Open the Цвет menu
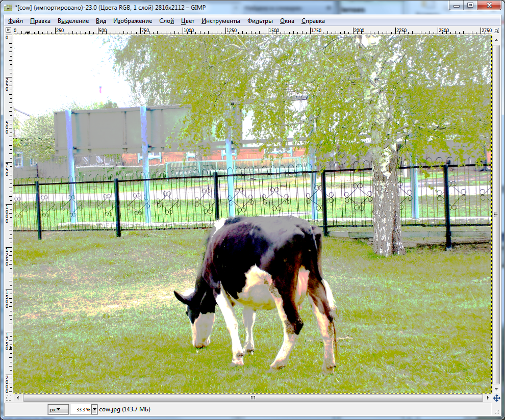Screen dimensions: 505x420 click(187, 21)
